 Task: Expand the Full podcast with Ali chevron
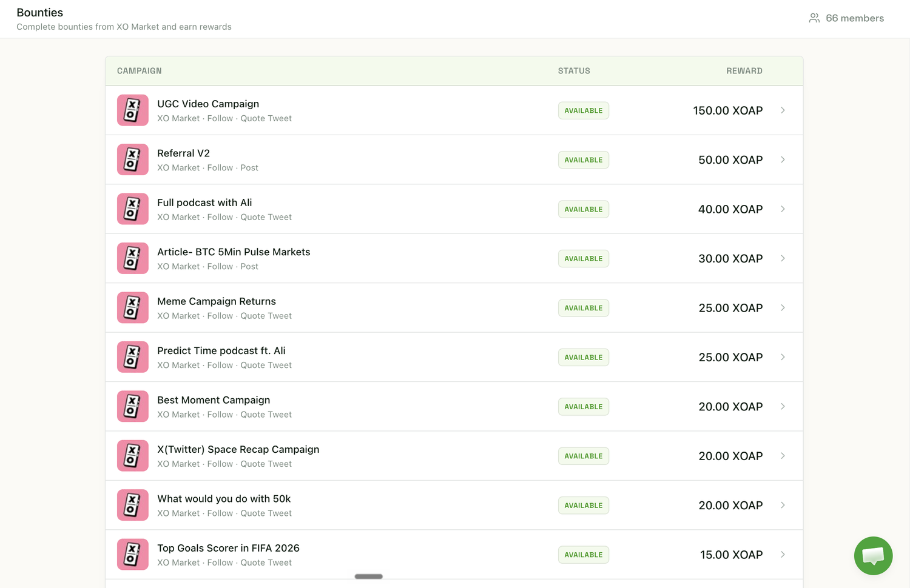783,209
